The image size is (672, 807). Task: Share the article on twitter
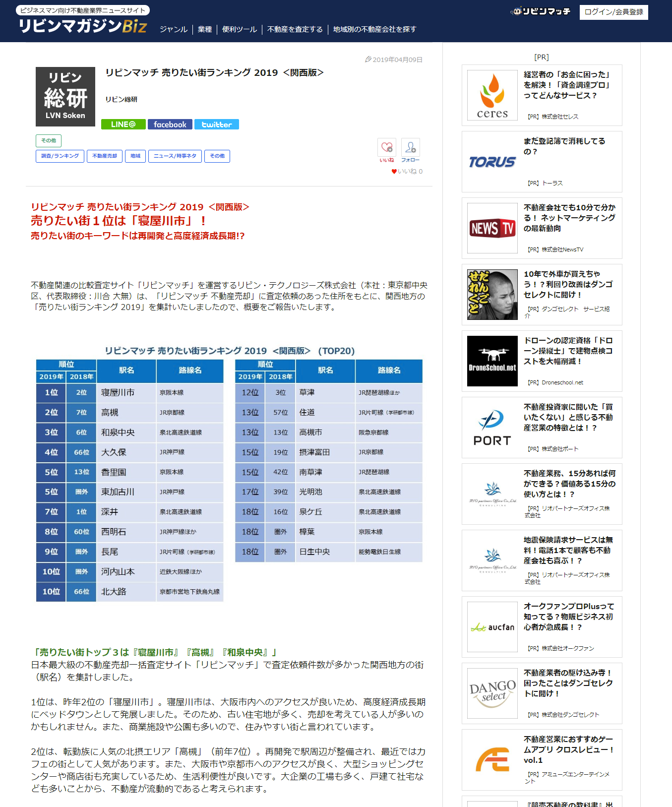[217, 124]
